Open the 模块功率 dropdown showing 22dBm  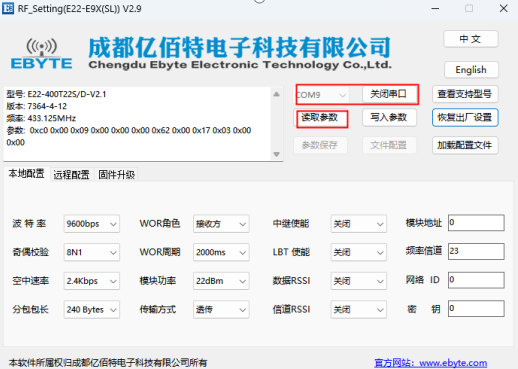pos(221,281)
